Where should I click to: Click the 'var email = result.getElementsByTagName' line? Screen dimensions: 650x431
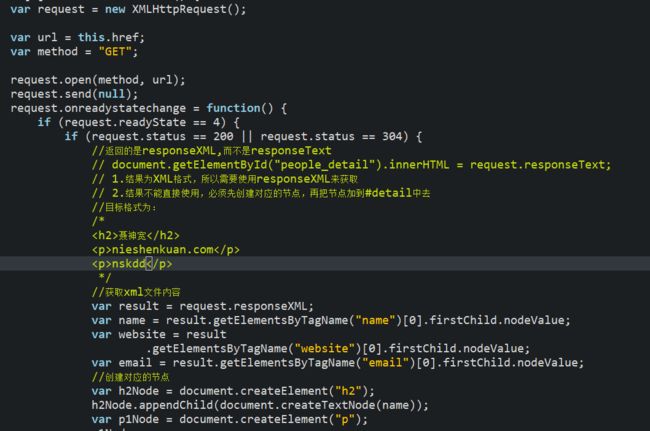(338, 363)
